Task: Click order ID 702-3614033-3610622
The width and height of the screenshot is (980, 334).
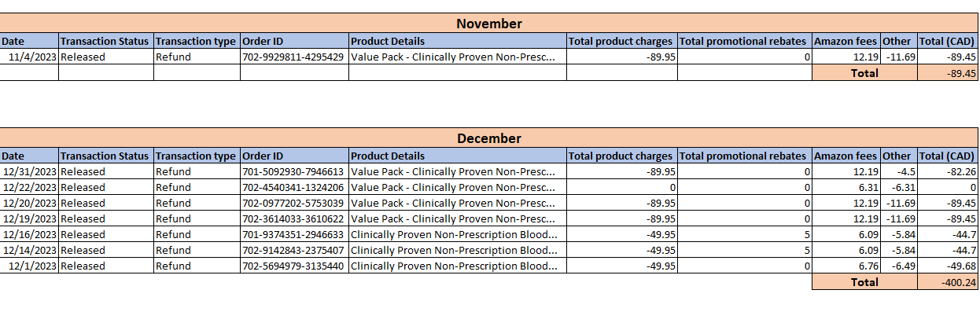Action: point(293,218)
